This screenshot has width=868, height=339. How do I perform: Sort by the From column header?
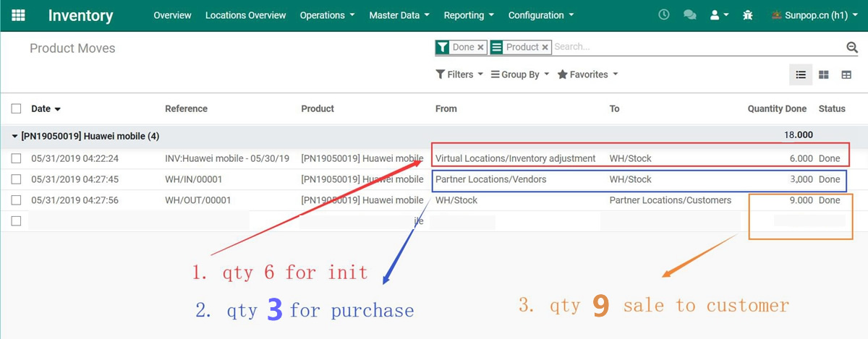coord(446,108)
